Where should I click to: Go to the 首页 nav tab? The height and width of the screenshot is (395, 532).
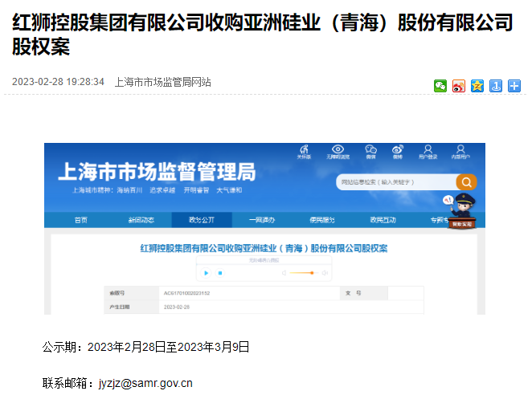tap(81, 219)
